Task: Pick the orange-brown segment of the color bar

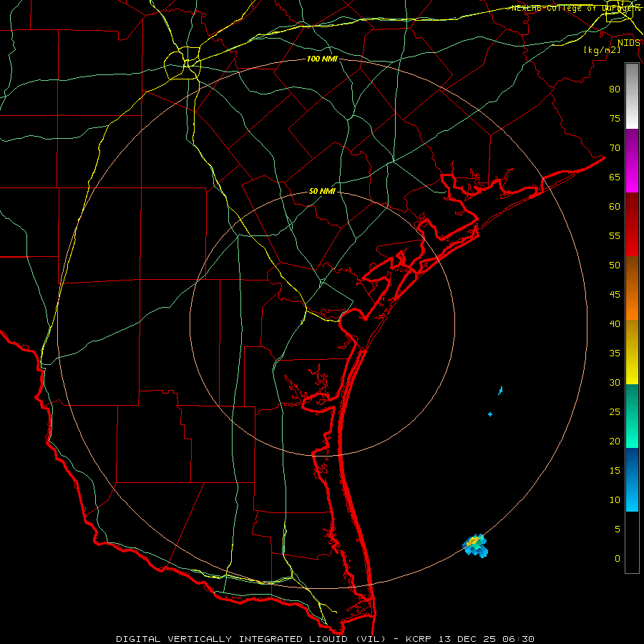Action: coord(632,288)
